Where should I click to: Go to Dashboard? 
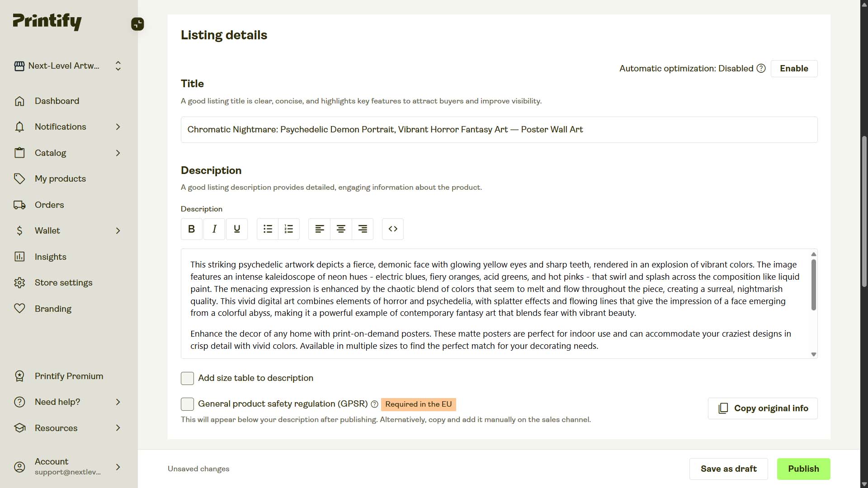click(57, 101)
